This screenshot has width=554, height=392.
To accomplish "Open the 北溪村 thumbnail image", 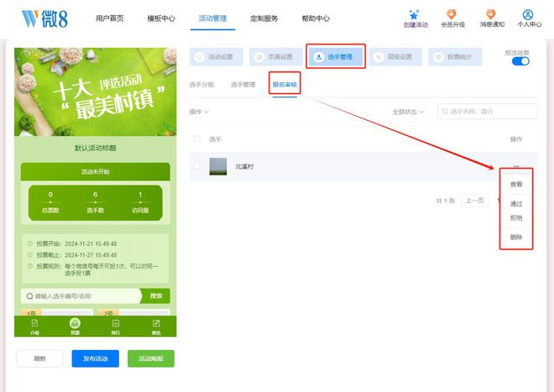I will point(218,166).
